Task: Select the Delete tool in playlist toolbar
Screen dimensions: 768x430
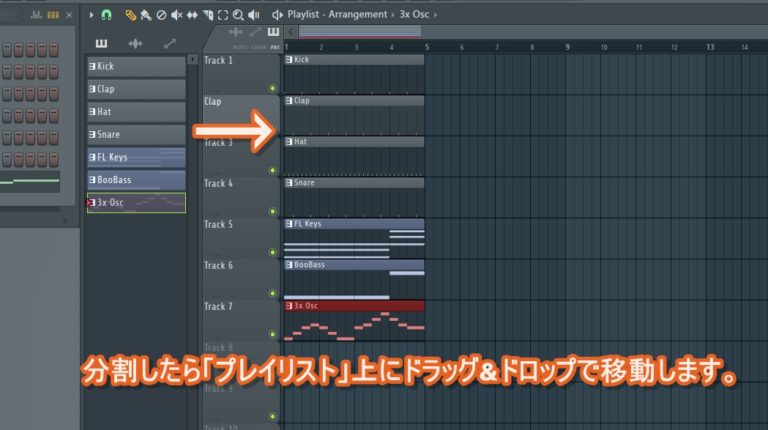Action: pos(161,15)
